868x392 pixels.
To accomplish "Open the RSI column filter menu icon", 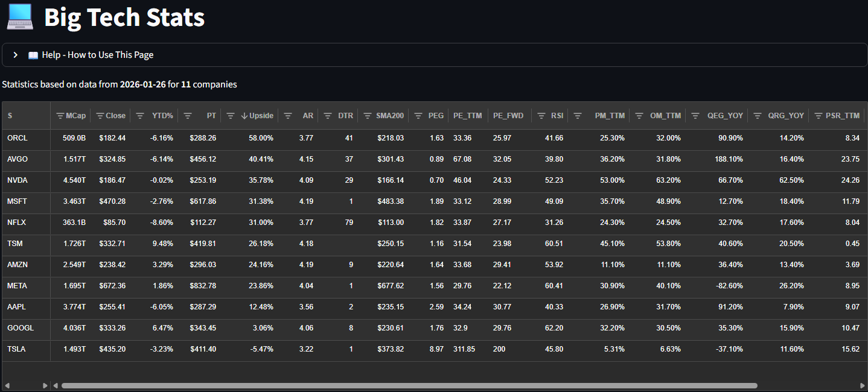I will 541,116.
